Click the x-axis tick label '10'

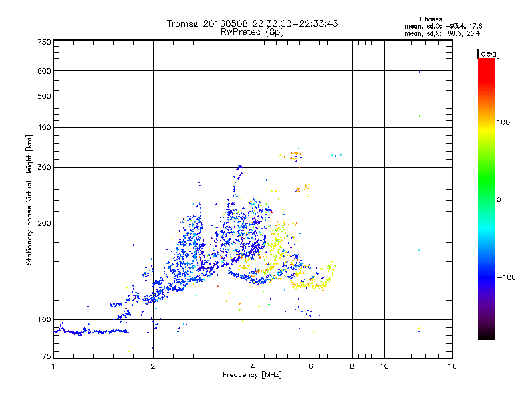click(x=384, y=366)
